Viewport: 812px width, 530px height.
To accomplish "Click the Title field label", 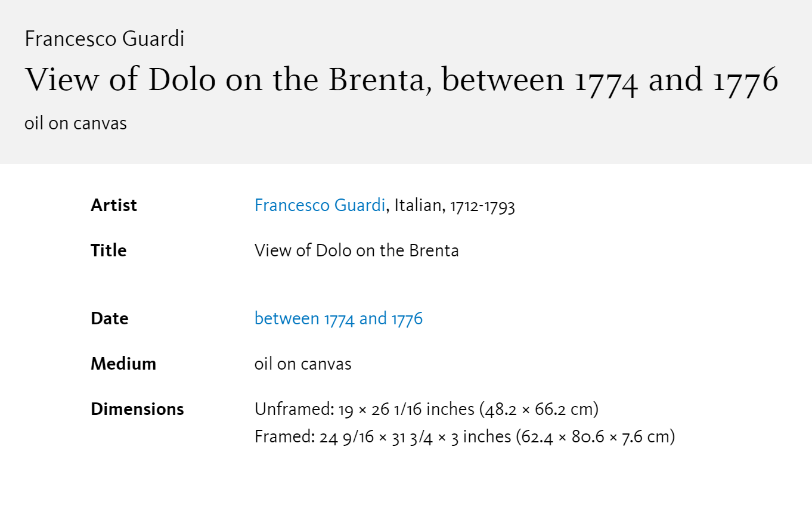I will coord(109,250).
